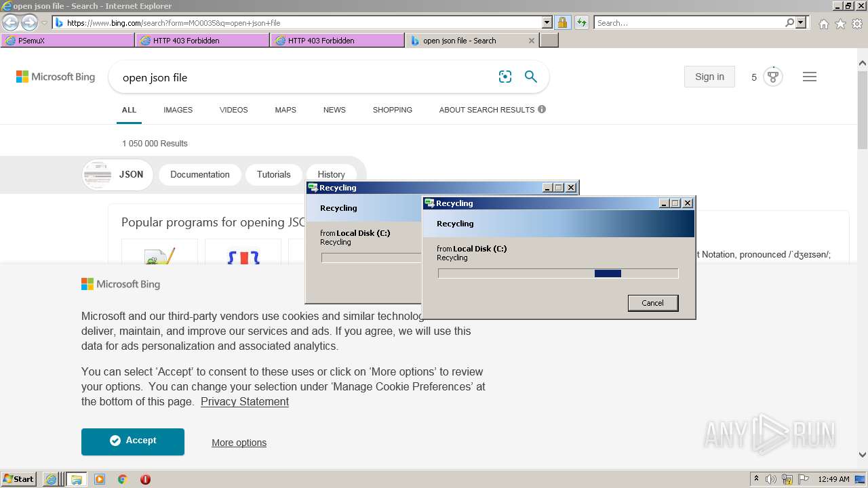Viewport: 868px width, 488px height.
Task: Click the back Recycling dialog progress bar
Action: pos(371,258)
